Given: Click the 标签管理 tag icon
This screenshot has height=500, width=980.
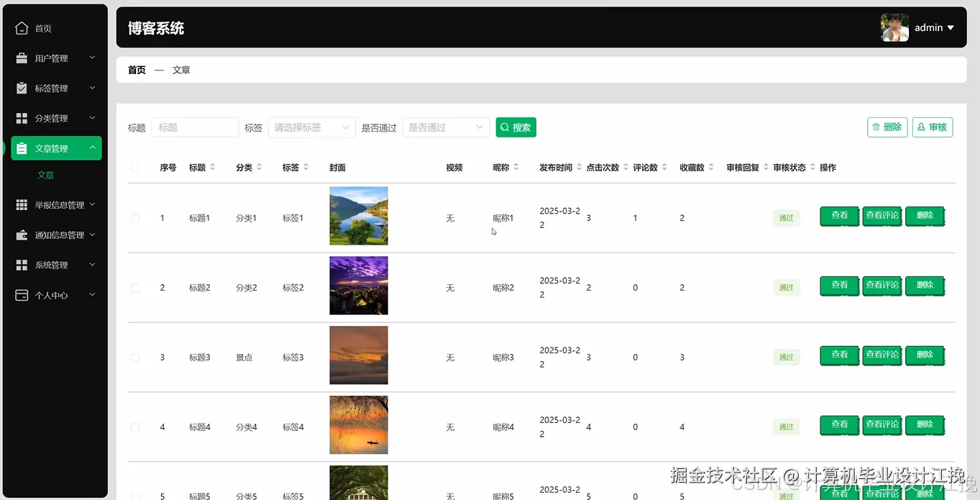Looking at the screenshot, I should click(x=21, y=88).
